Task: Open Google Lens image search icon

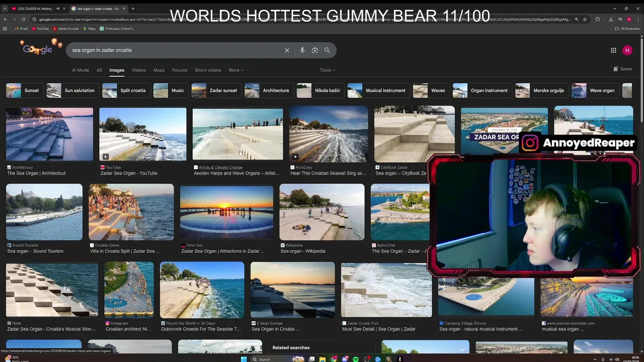Action: coord(315,50)
